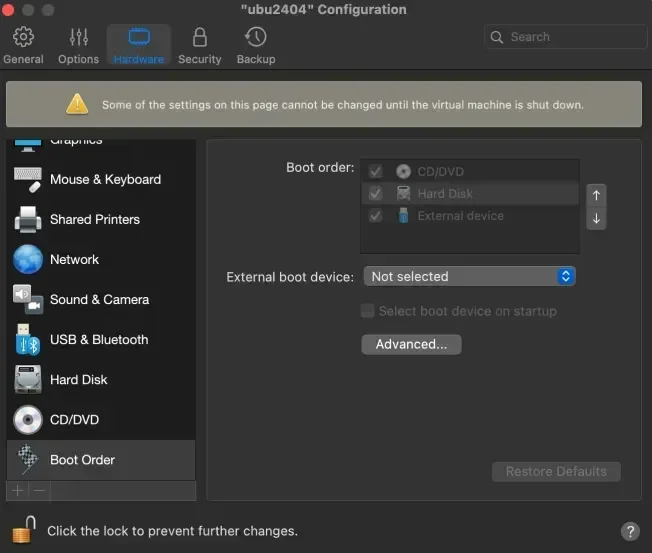The height and width of the screenshot is (553, 652).
Task: Move the boot device down with the arrow
Action: (x=596, y=218)
